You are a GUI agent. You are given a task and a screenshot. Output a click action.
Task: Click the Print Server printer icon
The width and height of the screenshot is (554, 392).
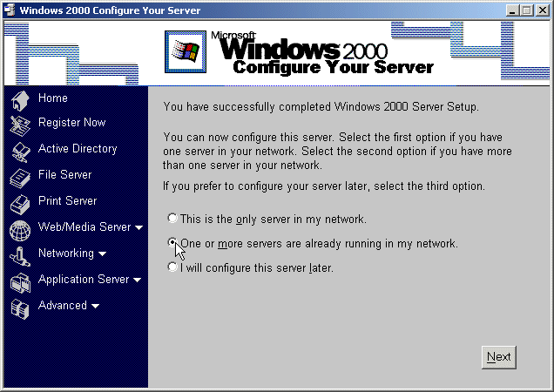[20, 204]
